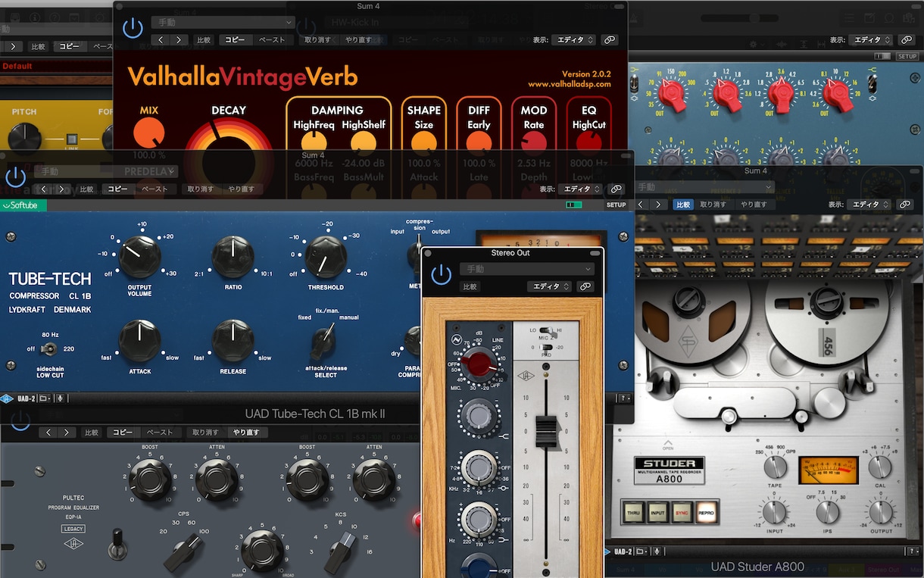Open the VintageVerb 手動 preset dropdown
This screenshot has width=924, height=578.
(x=222, y=22)
